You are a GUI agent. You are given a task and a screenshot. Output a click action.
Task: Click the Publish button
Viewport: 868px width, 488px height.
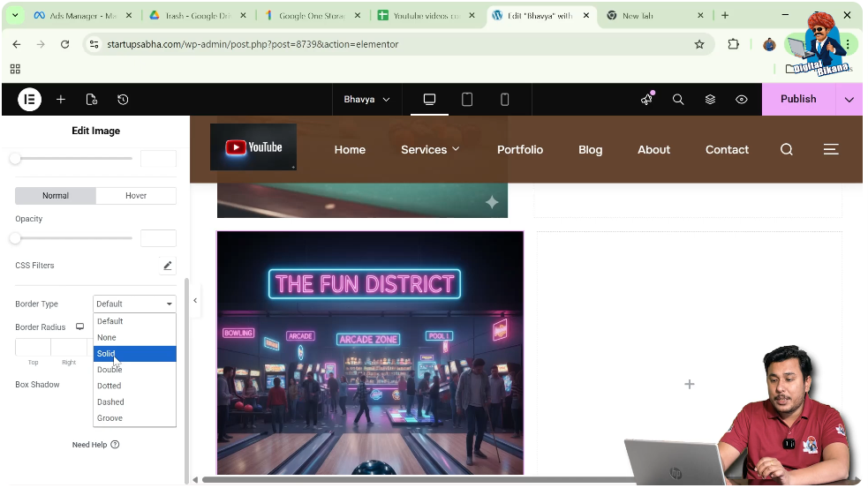pyautogui.click(x=798, y=100)
